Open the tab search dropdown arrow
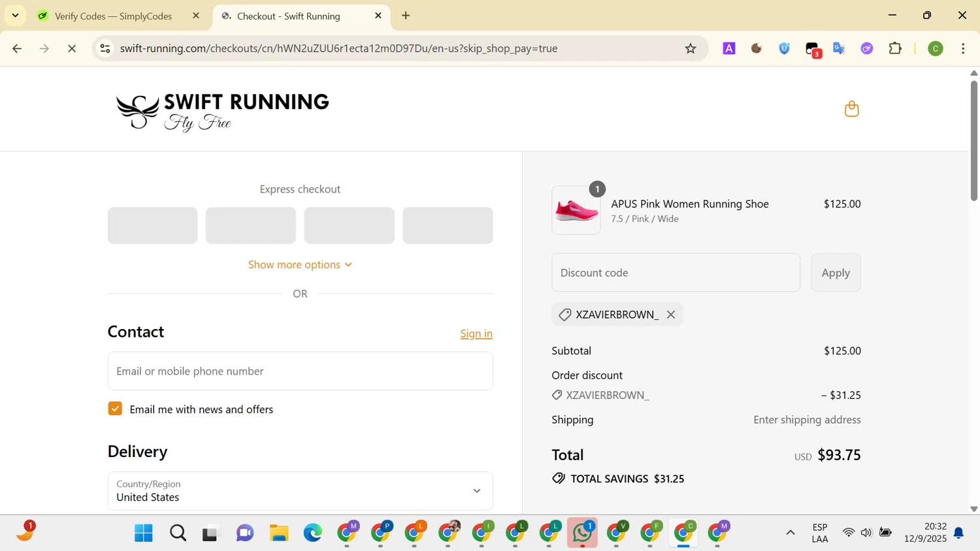 [15, 16]
